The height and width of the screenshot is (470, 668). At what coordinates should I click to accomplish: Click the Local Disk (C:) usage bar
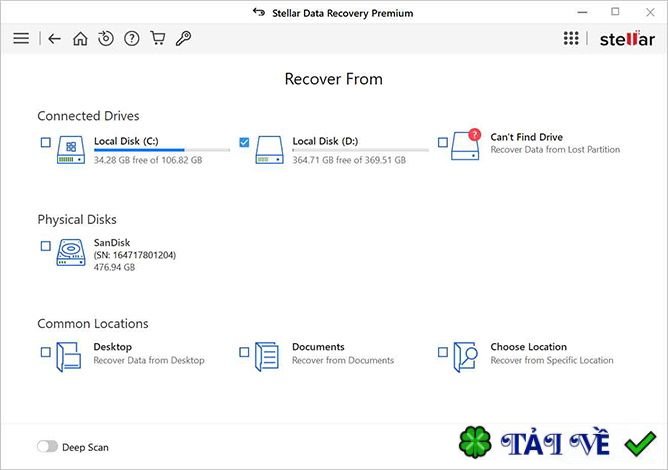point(162,150)
